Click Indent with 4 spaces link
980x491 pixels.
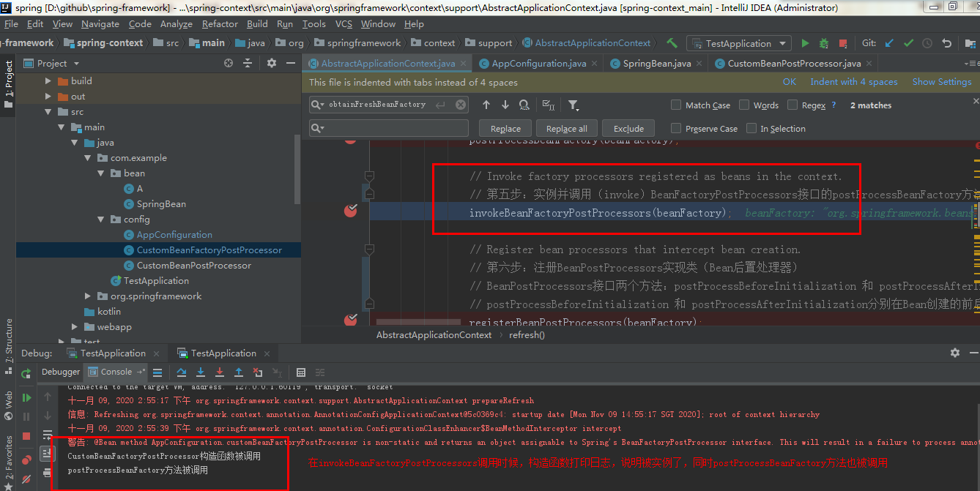[x=854, y=82]
